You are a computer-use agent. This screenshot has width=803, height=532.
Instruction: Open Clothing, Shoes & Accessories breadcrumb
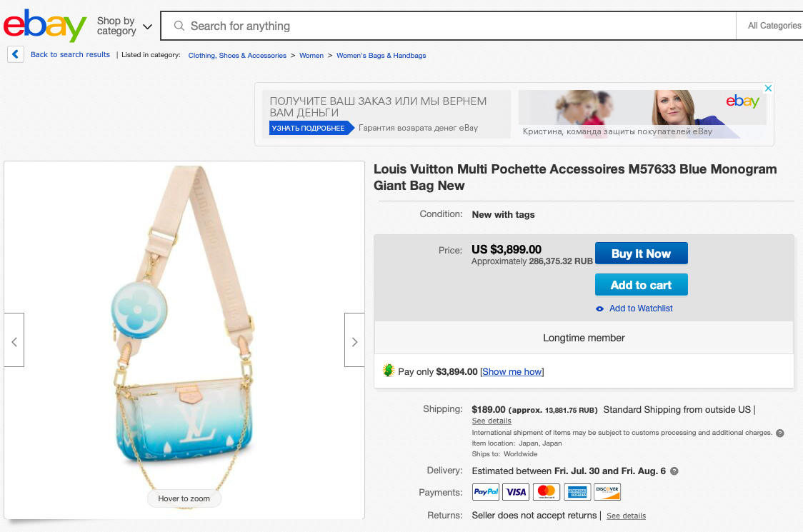(x=237, y=55)
